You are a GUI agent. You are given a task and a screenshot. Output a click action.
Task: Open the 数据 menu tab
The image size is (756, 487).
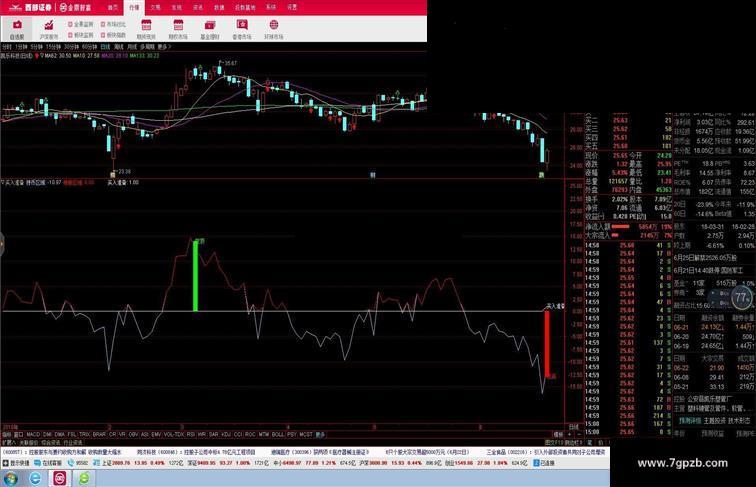click(219, 7)
